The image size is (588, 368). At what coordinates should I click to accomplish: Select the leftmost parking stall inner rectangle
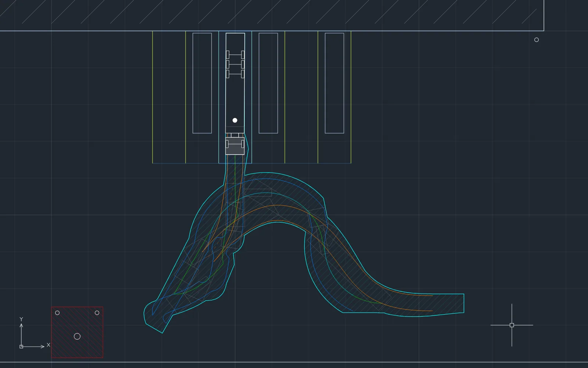pos(202,83)
